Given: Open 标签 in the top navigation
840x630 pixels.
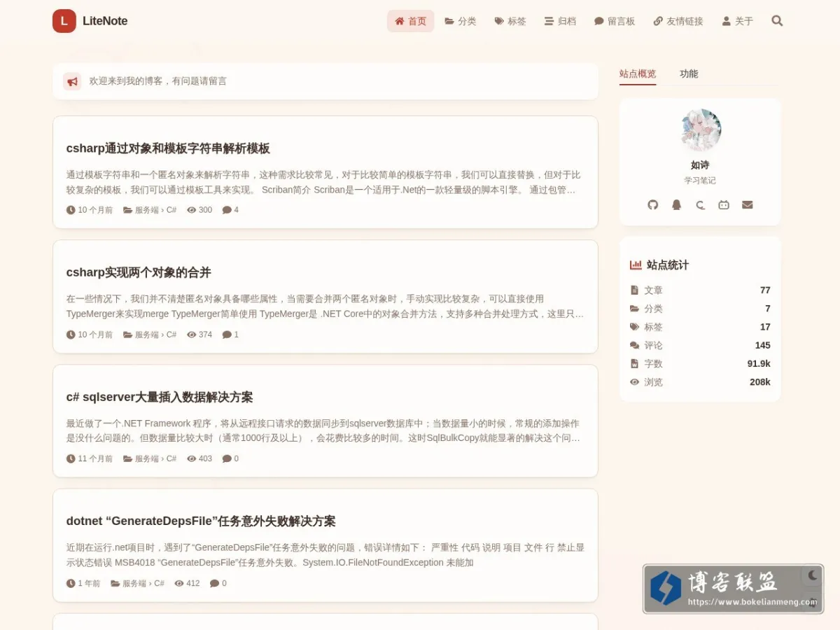Looking at the screenshot, I should point(510,21).
